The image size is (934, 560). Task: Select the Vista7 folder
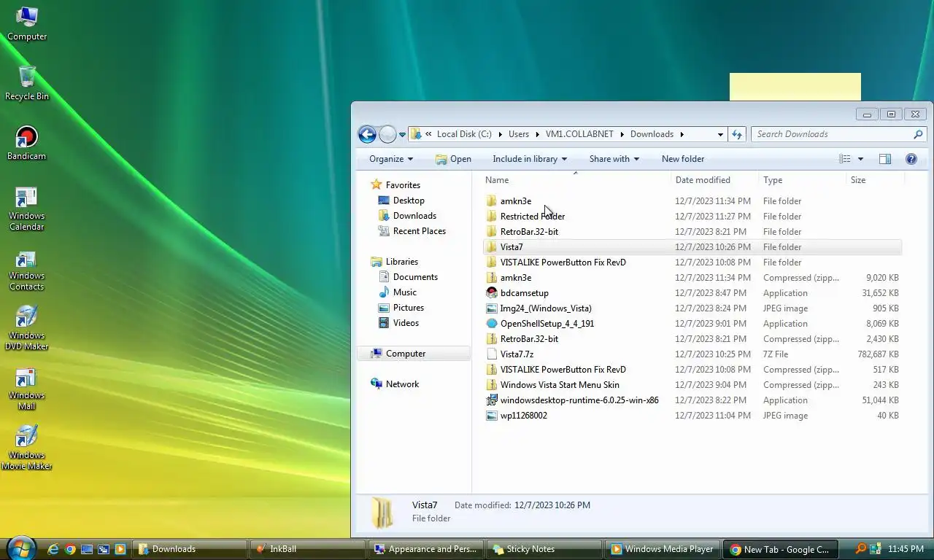[692, 247]
